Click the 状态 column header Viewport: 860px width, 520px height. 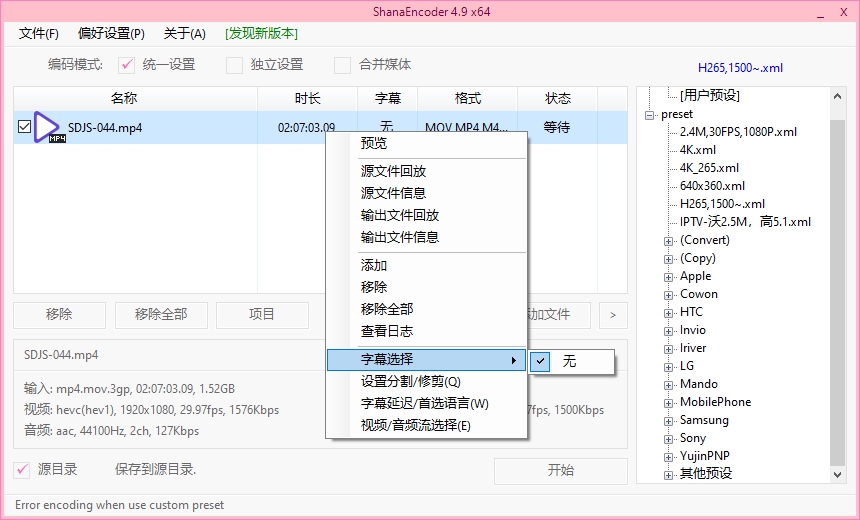[558, 99]
